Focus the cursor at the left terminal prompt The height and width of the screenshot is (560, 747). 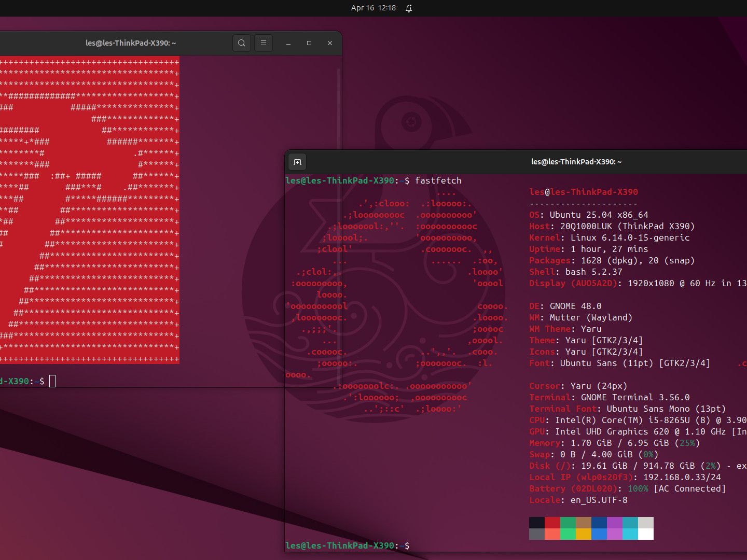[52, 381]
